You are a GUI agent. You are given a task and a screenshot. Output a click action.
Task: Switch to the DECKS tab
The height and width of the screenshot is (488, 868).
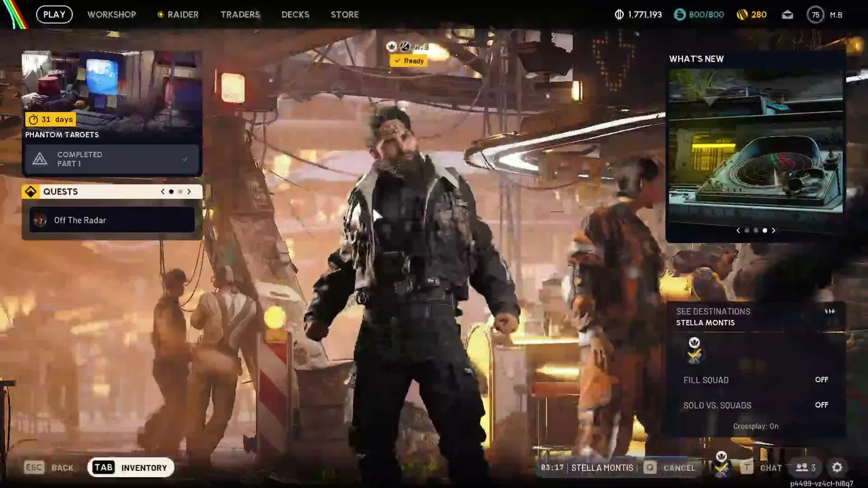pyautogui.click(x=295, y=14)
